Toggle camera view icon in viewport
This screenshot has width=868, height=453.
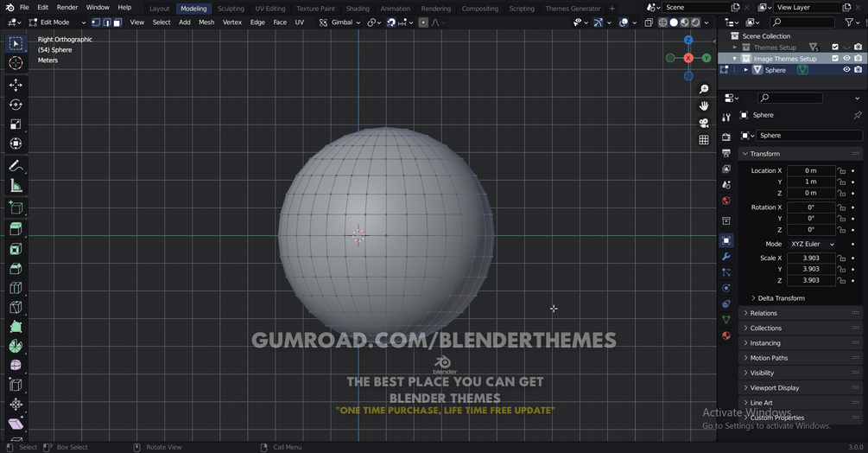704,123
